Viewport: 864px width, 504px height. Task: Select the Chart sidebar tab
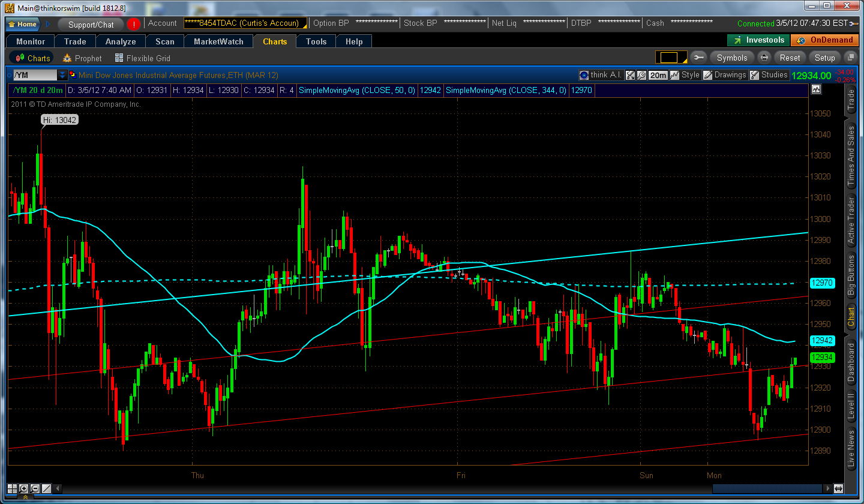click(x=851, y=317)
